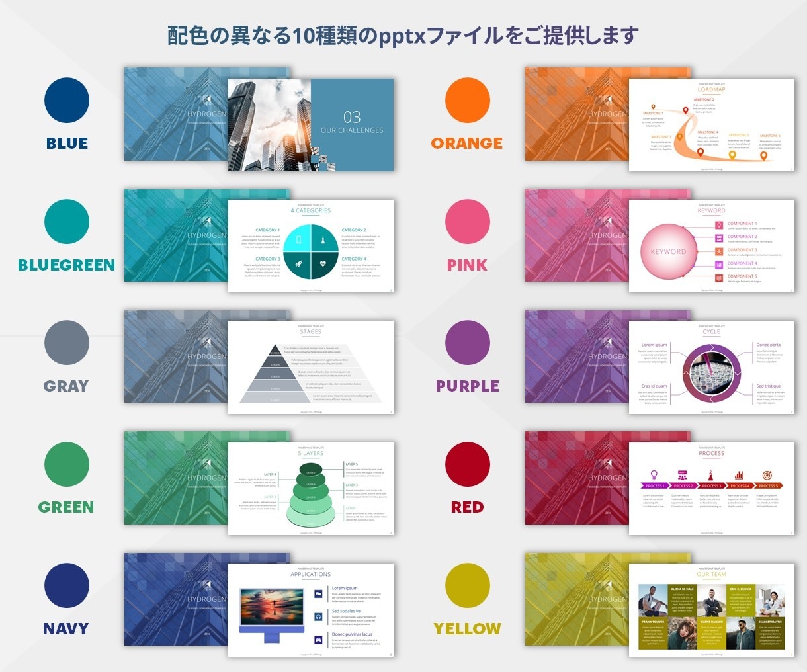This screenshot has height=672, width=807.
Task: Open the yellow Our Team slide
Action: [x=712, y=610]
